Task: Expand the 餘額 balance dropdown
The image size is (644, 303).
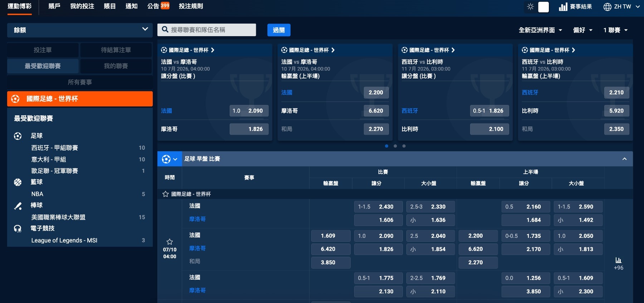Action: click(80, 30)
